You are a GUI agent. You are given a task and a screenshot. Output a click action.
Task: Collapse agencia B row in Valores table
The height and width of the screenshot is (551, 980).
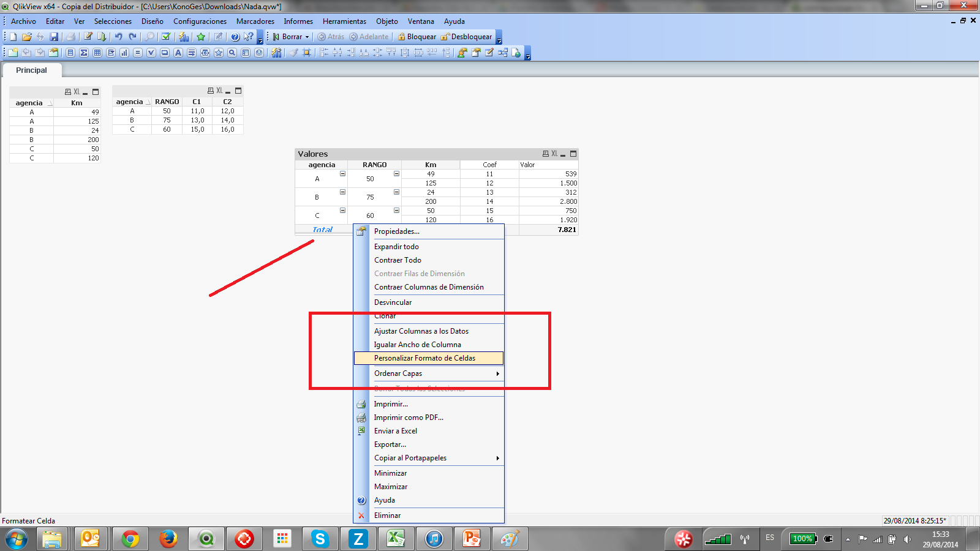coord(342,192)
